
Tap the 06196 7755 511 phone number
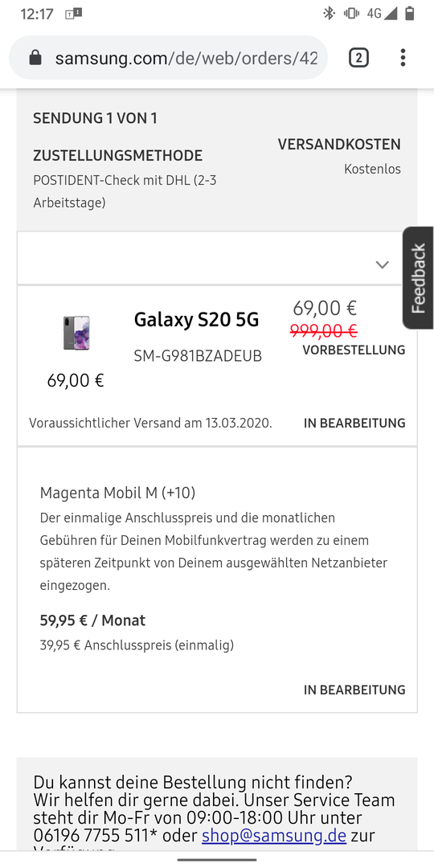91,835
